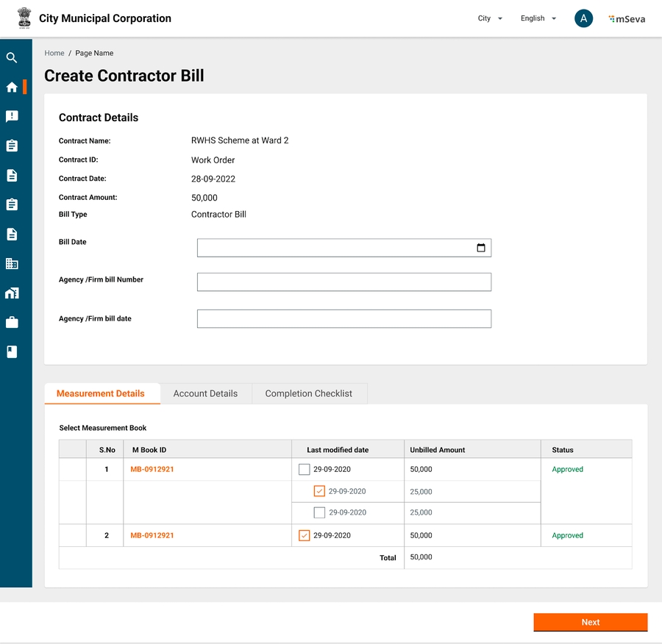Click the user avatar labeled A
The height and width of the screenshot is (644, 662).
583,19
